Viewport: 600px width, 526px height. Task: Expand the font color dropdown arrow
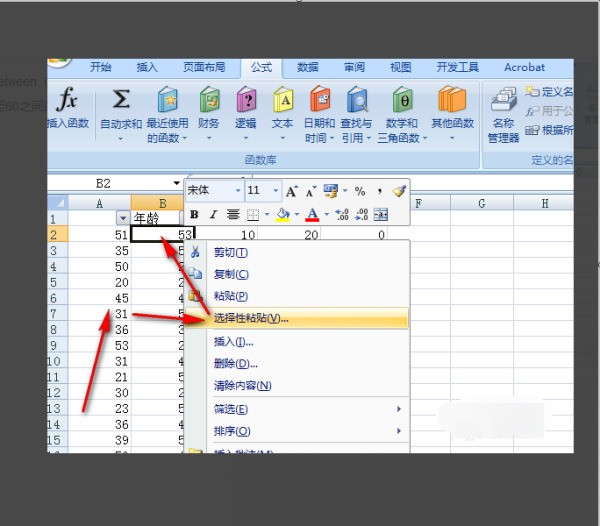coord(326,215)
